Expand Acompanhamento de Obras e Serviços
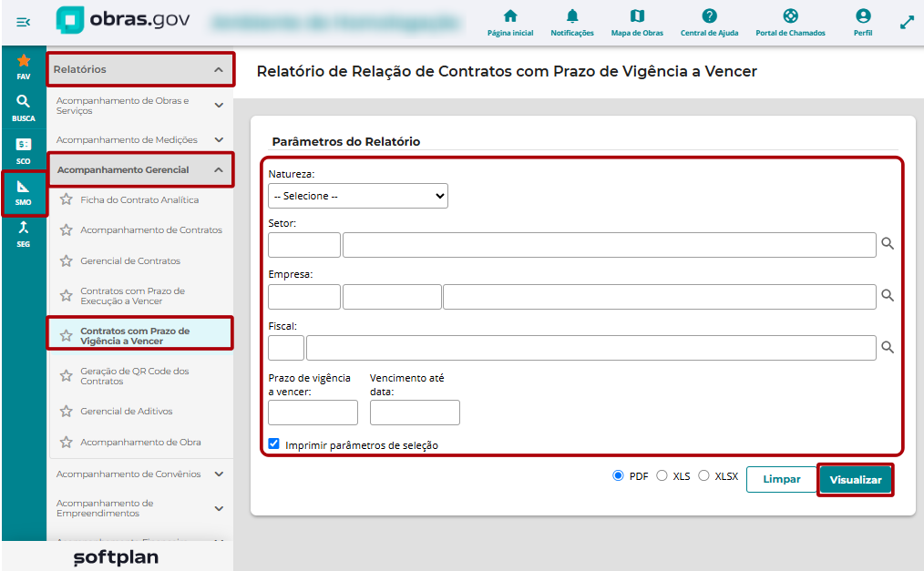924x571 pixels. pos(140,106)
